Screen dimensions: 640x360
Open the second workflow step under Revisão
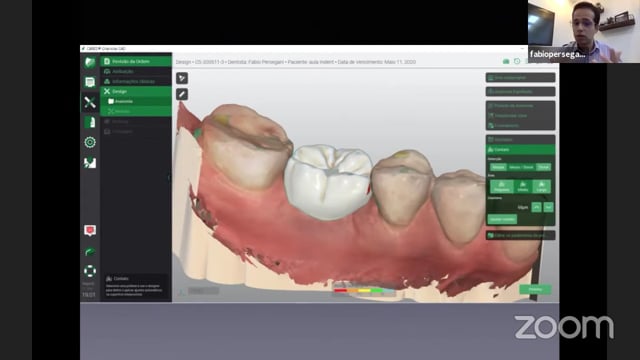tap(136, 71)
